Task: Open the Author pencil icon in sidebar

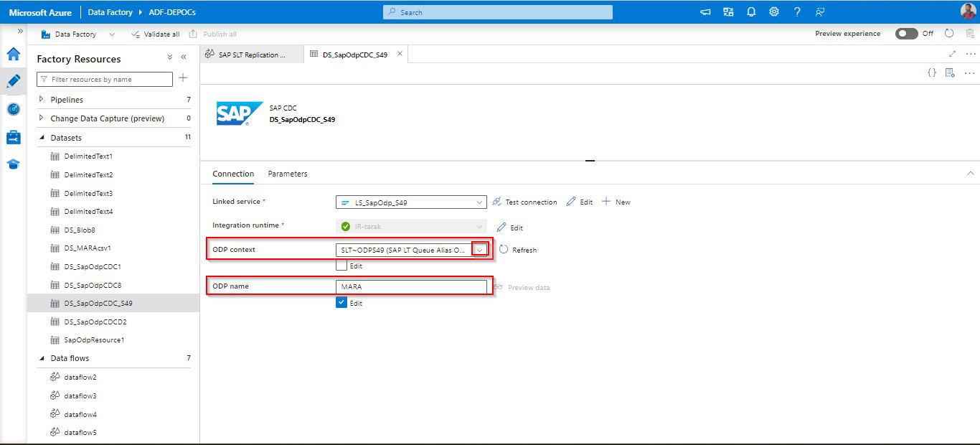Action: tap(13, 81)
